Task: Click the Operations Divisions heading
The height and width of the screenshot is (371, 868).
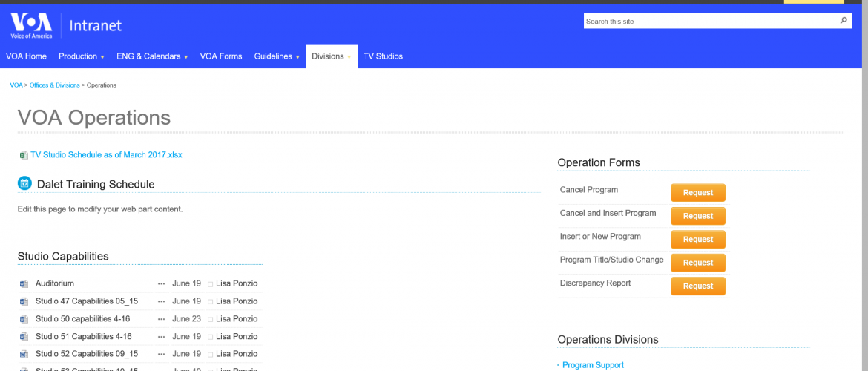Action: pyautogui.click(x=608, y=339)
